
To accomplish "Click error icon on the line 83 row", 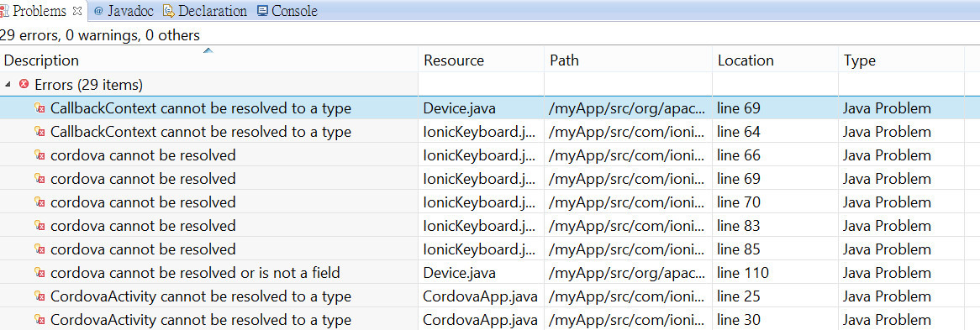I will pyautogui.click(x=40, y=226).
